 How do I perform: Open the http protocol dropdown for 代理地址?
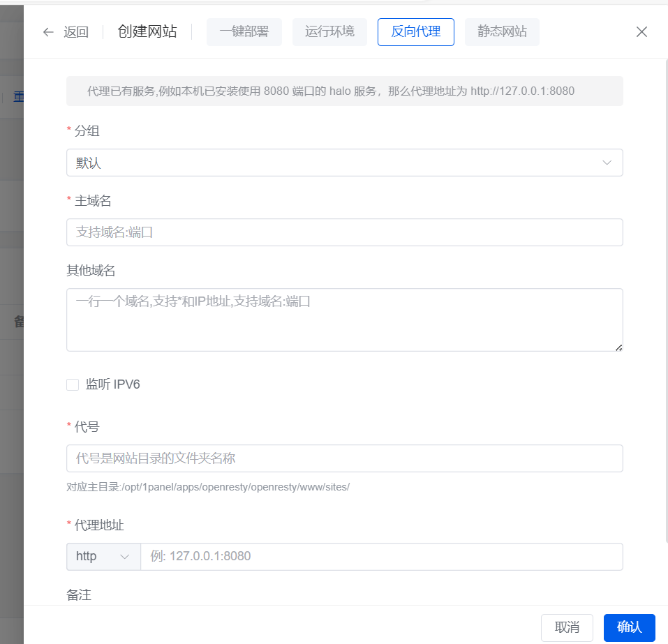pyautogui.click(x=103, y=556)
